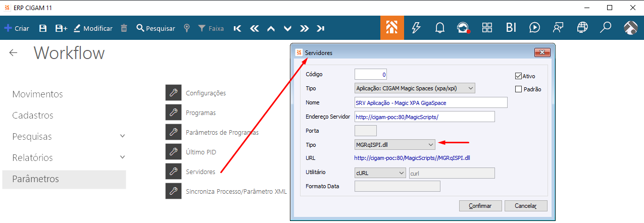Select Parâmetros in left menu
Screen dimensions: 644x223
[64, 179]
